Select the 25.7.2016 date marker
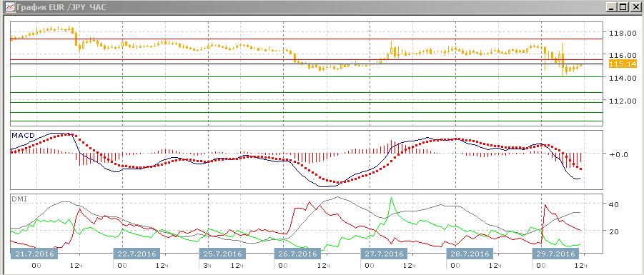 222,254
